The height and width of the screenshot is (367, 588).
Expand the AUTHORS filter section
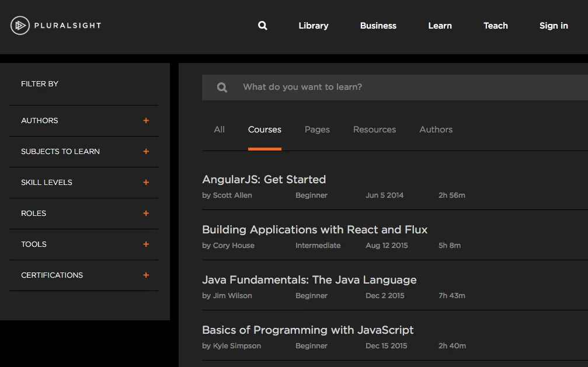click(40, 121)
